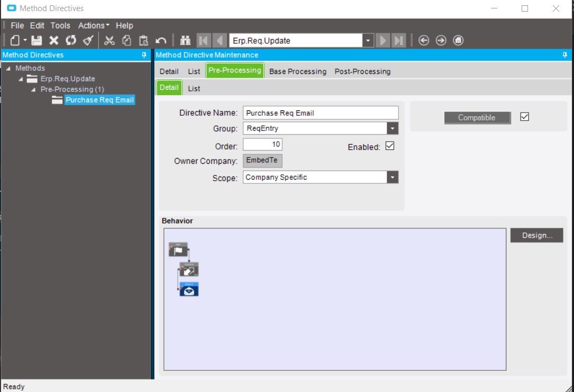Toggle the checkbox beside Compatible
574x392 pixels.
[524, 117]
